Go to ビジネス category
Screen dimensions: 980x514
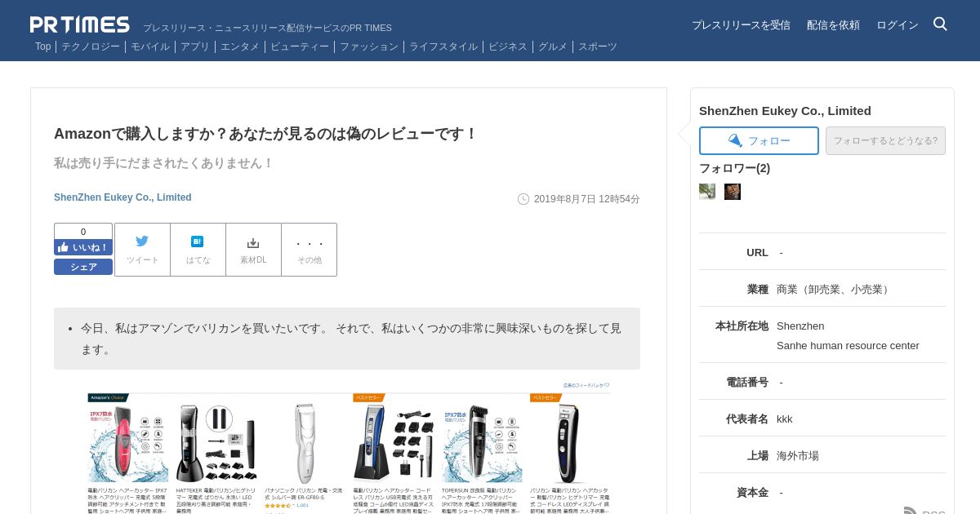pos(508,47)
